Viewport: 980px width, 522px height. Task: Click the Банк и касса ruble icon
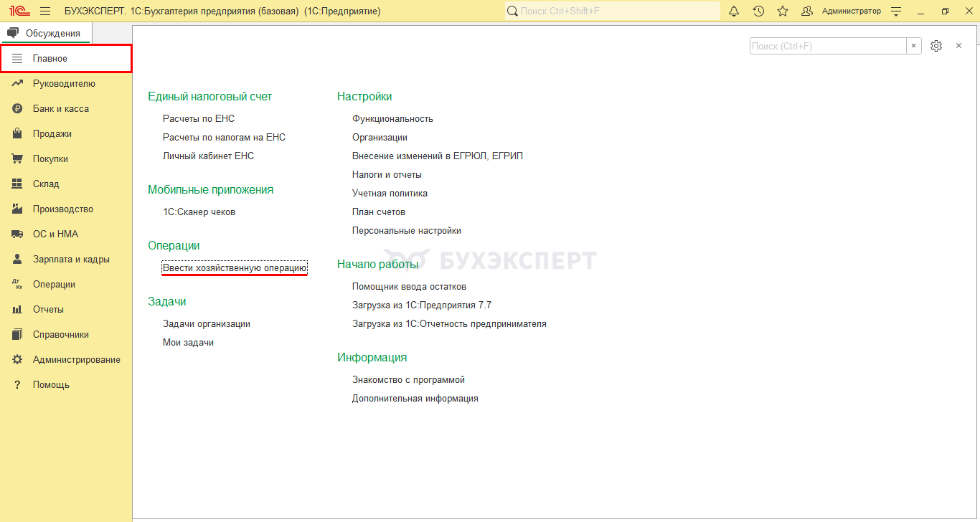pos(18,109)
